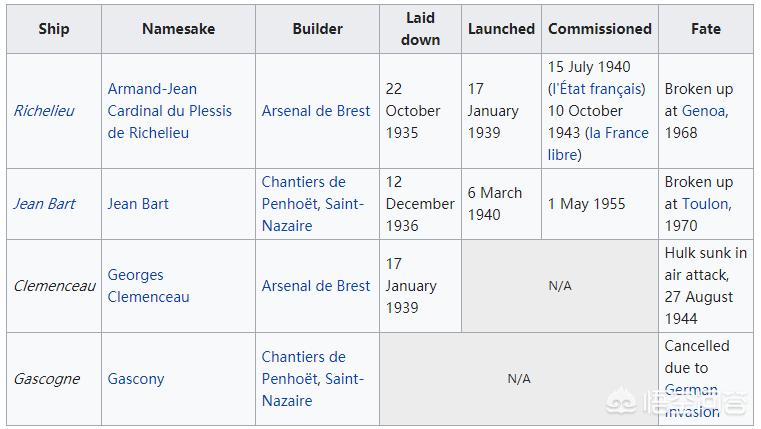Select the Laid down column header

tap(420, 29)
